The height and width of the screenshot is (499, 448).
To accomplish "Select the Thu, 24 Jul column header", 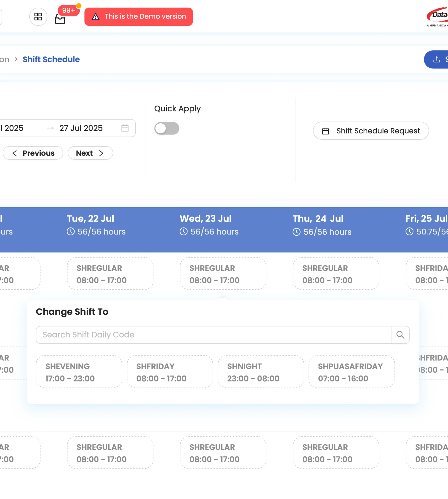I will [x=318, y=218].
